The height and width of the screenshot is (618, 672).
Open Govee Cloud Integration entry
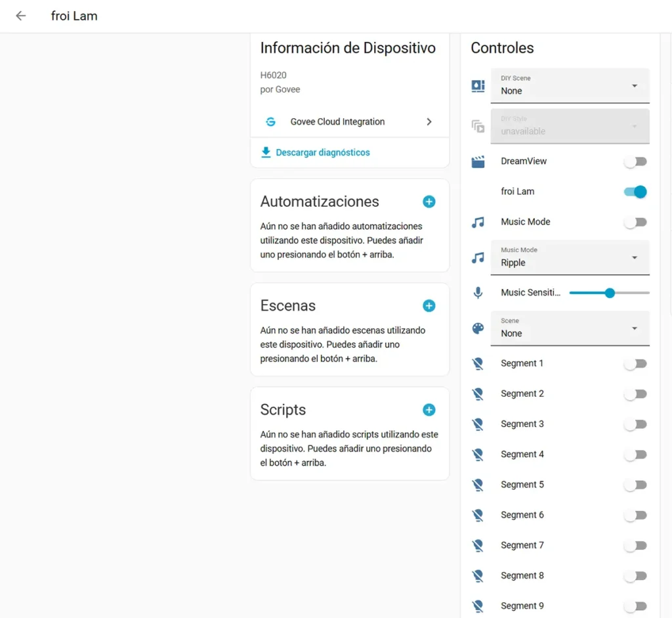pos(349,121)
